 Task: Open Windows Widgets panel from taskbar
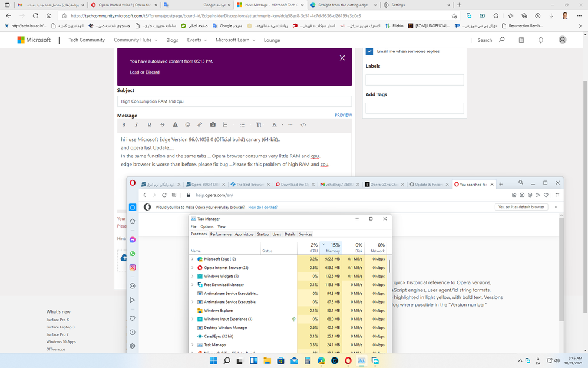pos(253,361)
